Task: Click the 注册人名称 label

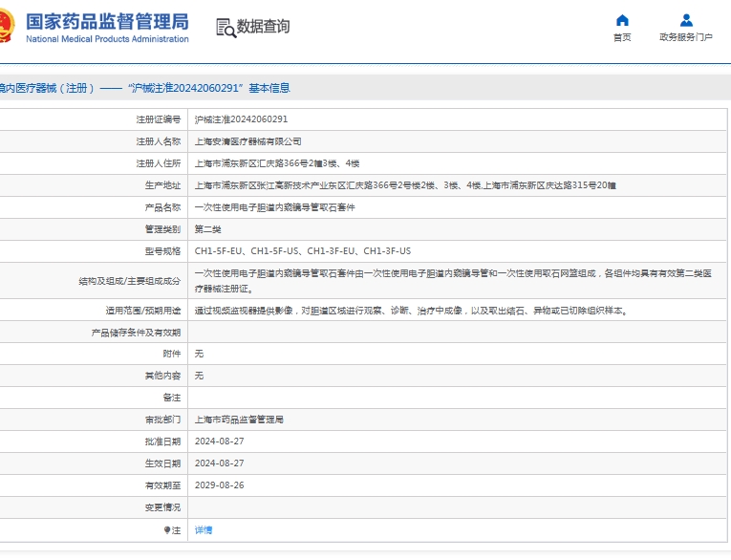Action: 158,141
